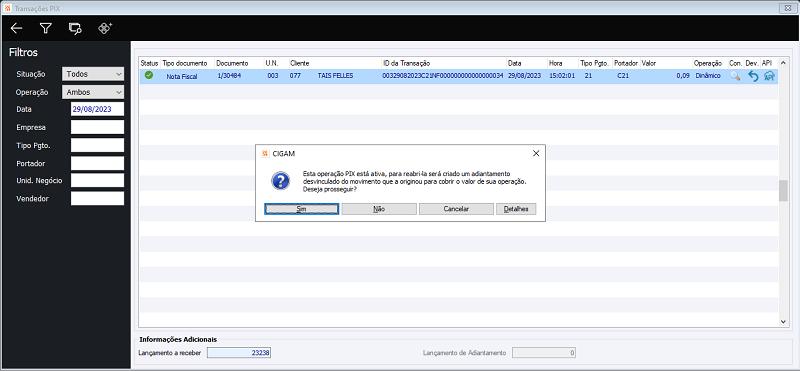Click the vertical scrollbar thumb
Viewport: 800px width, 371px height.
(x=783, y=190)
